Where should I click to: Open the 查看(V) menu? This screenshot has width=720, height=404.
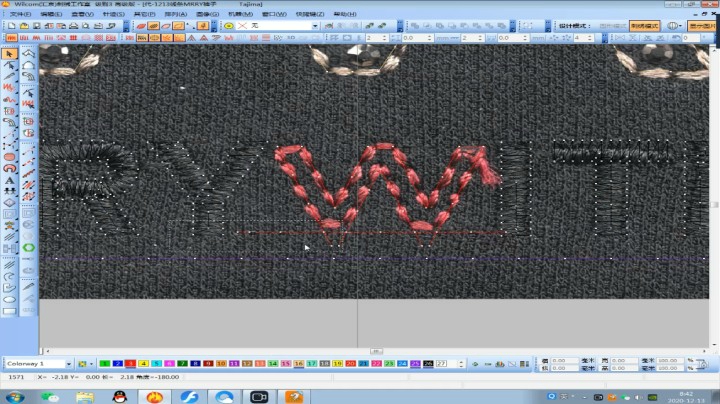pyautogui.click(x=82, y=14)
